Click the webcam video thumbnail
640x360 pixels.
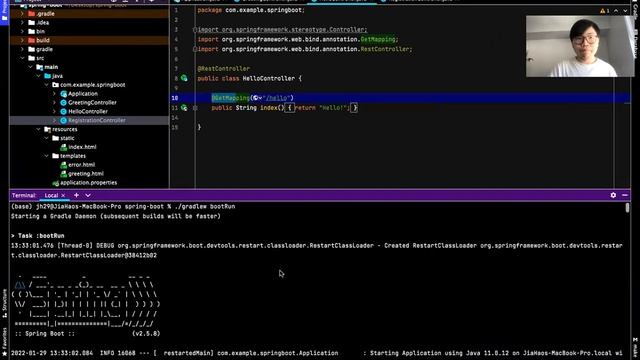coord(580,46)
